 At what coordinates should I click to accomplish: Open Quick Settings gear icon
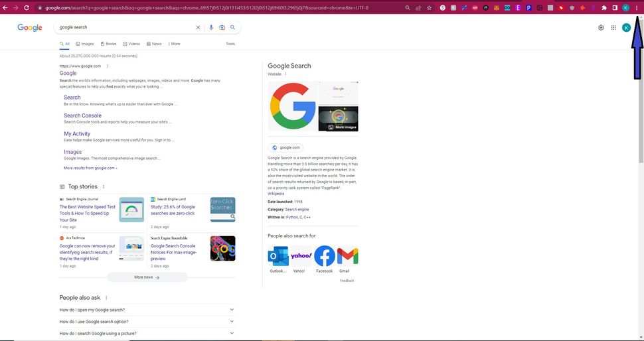(601, 27)
